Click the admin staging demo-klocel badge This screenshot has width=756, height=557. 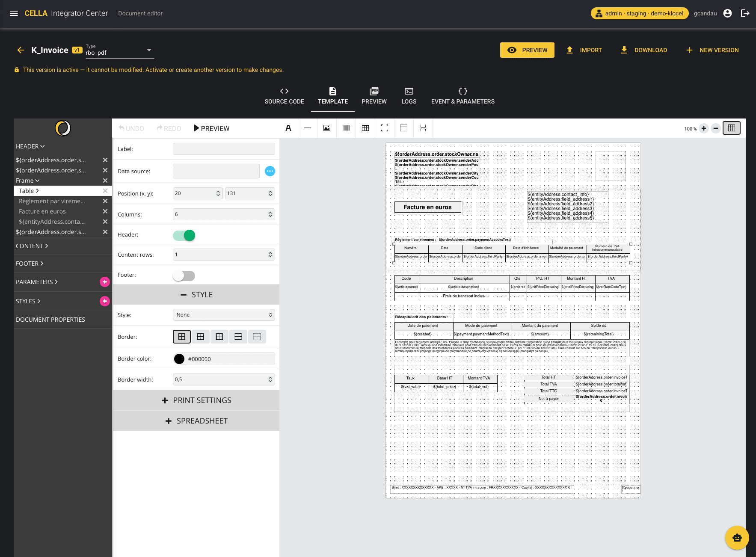pyautogui.click(x=640, y=13)
